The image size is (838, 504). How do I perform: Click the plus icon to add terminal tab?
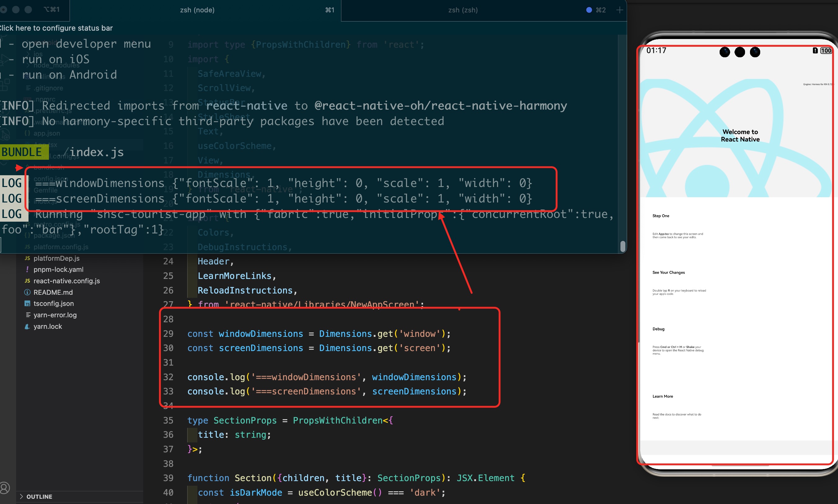click(x=620, y=10)
